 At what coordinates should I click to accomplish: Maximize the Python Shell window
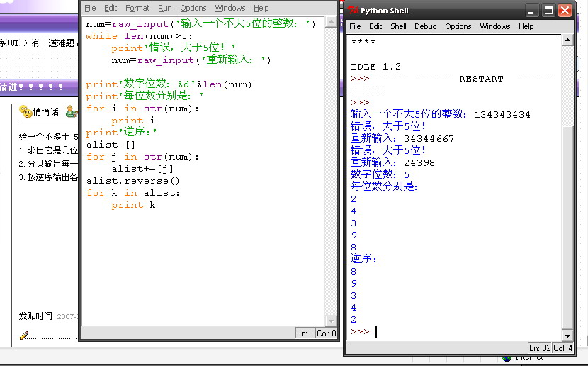[548, 11]
